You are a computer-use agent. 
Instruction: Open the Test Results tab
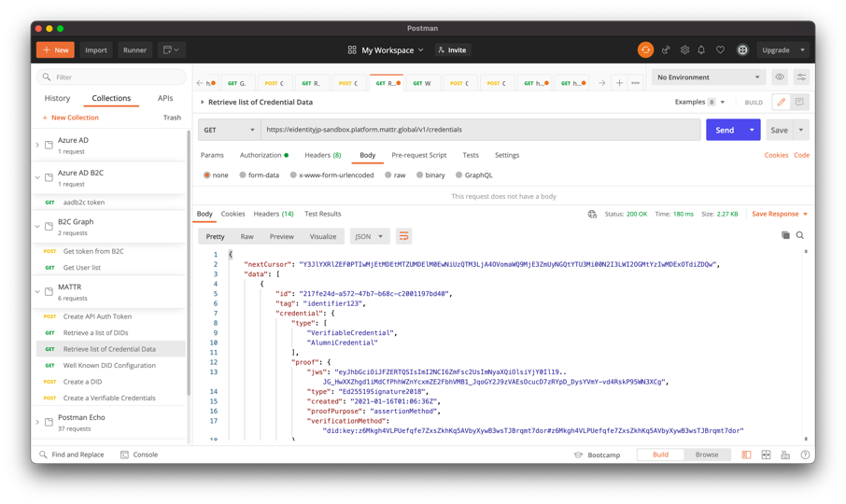click(x=323, y=214)
